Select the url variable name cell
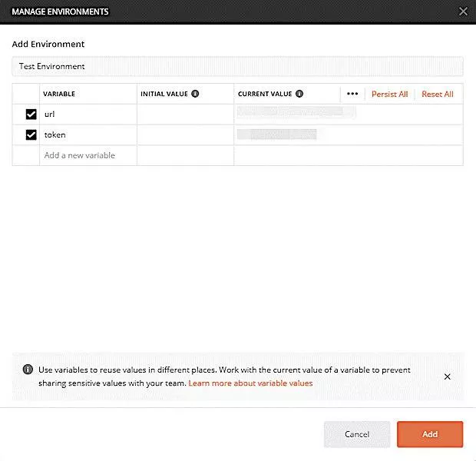Viewport: 476px width, 461px height. pos(88,114)
